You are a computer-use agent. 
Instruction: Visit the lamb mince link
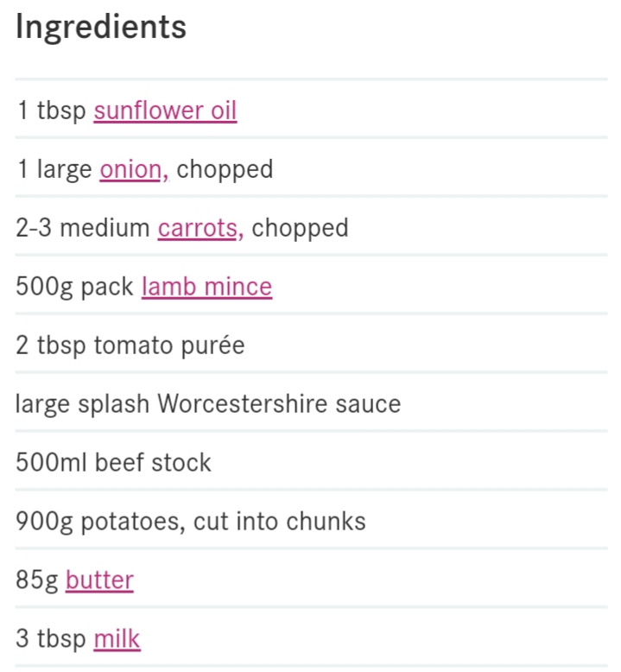coord(207,286)
